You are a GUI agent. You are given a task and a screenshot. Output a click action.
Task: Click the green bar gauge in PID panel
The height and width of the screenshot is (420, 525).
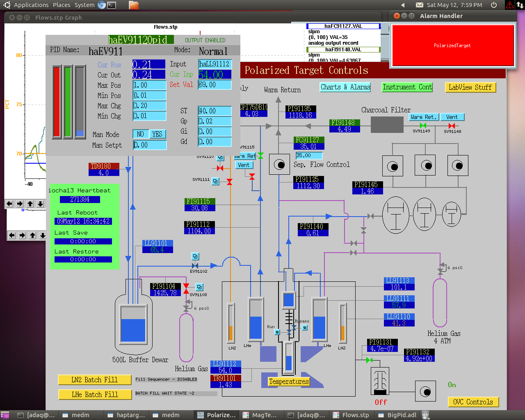(x=68, y=102)
